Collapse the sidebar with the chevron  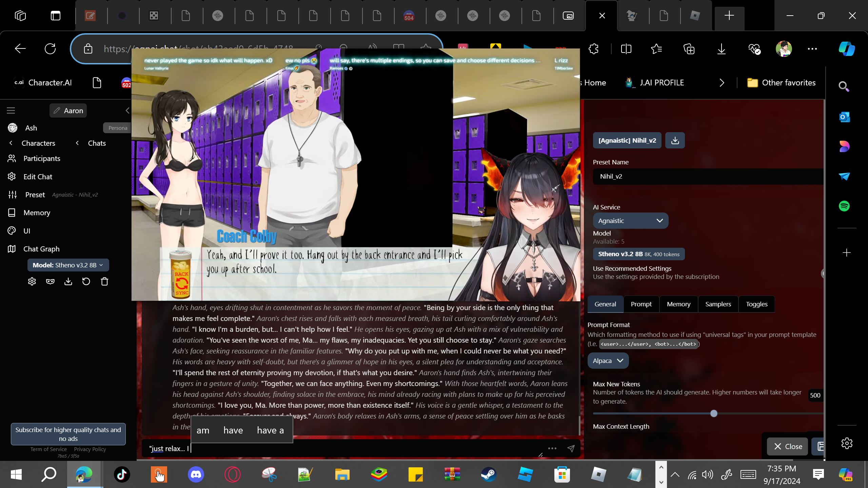[127, 110]
